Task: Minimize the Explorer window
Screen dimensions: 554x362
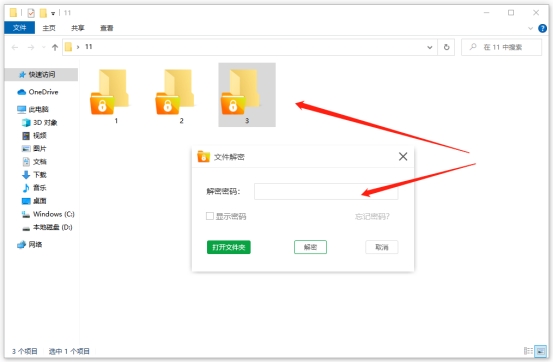Action: point(487,13)
